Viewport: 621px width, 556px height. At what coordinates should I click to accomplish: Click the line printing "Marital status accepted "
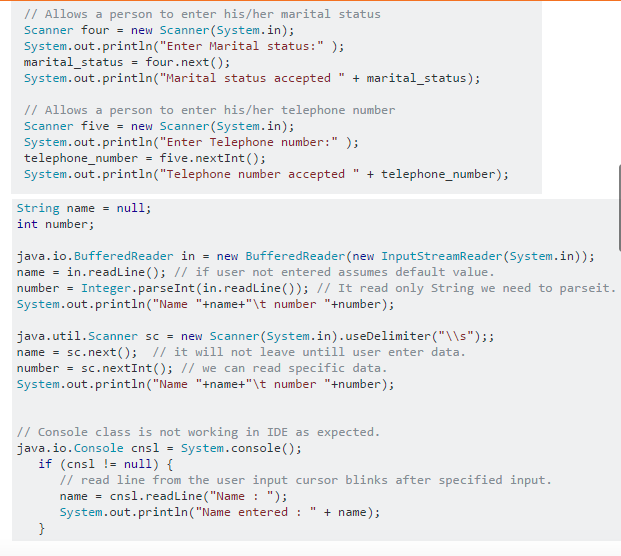pos(252,78)
